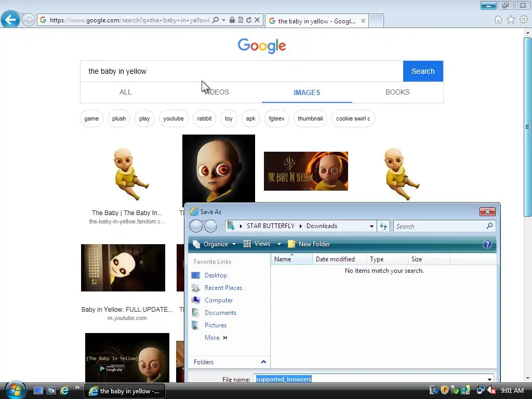Select the 'plush' suggestion chip

click(119, 119)
